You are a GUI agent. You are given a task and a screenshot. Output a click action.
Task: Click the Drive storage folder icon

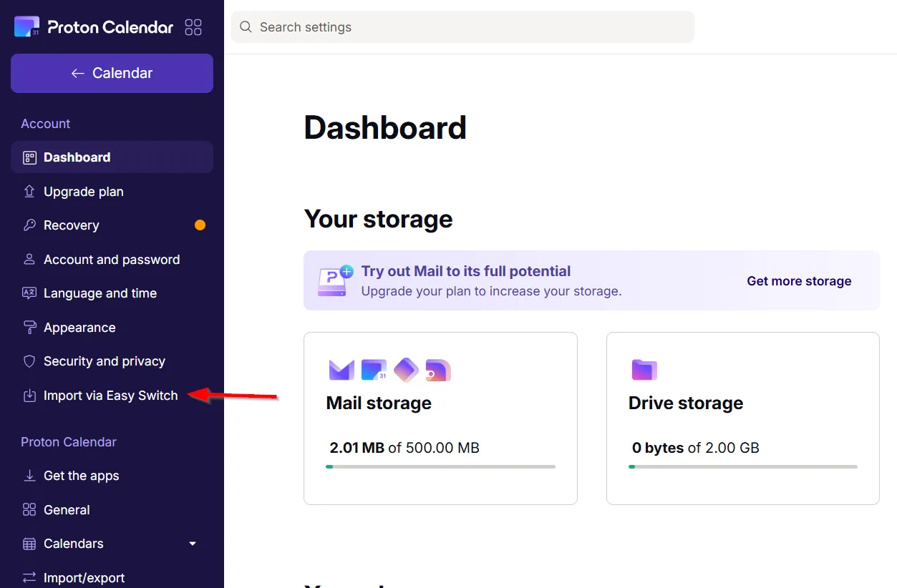point(644,370)
